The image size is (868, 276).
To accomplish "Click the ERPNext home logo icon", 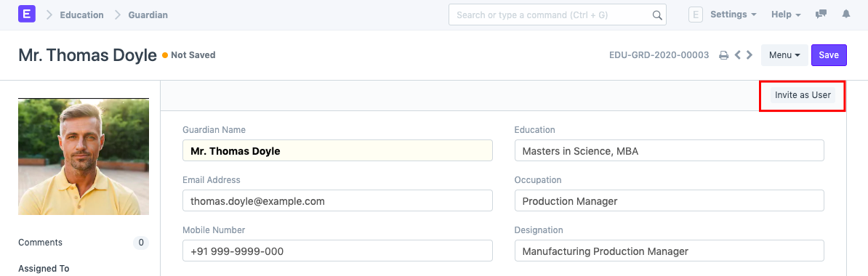I will tap(27, 14).
